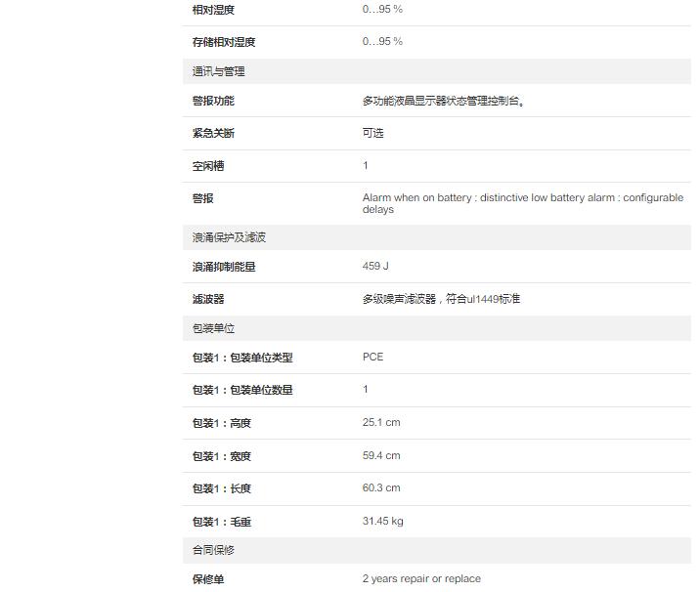Click the 滤波器 description mentioning ul1449

[x=441, y=299]
